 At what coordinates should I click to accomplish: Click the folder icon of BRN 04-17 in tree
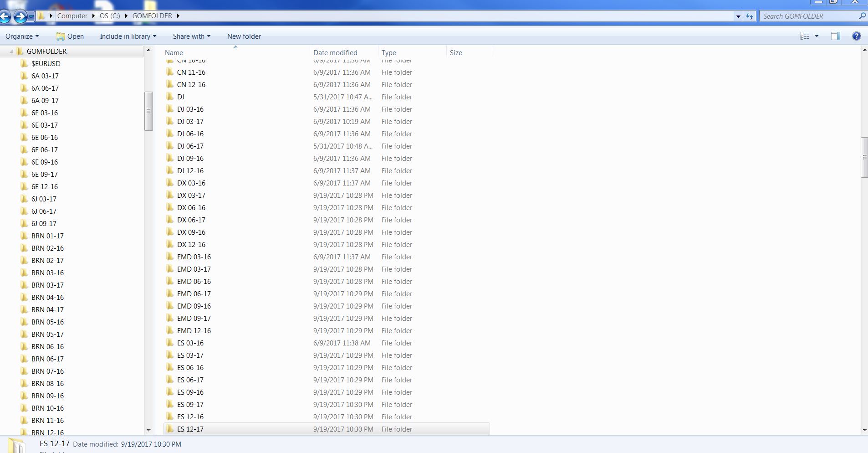tap(24, 309)
